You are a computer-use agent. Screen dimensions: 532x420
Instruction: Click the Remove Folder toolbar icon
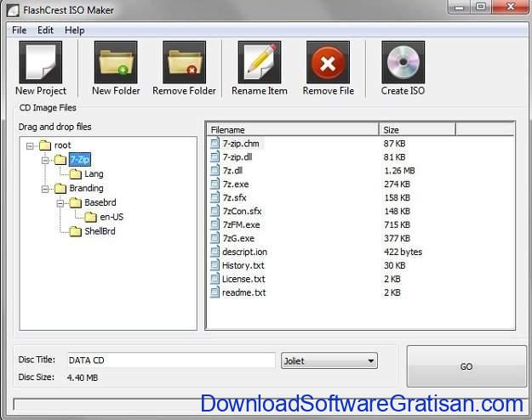pos(184,62)
